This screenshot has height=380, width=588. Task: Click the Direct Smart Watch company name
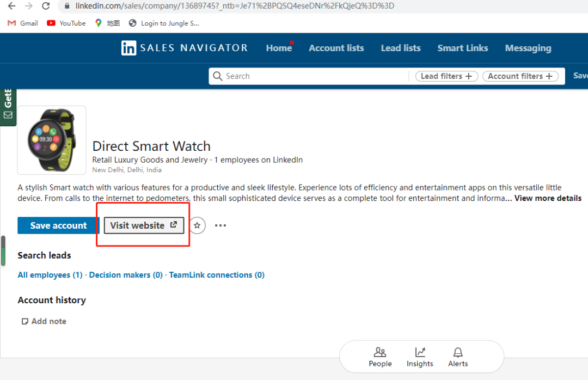pyautogui.click(x=151, y=146)
